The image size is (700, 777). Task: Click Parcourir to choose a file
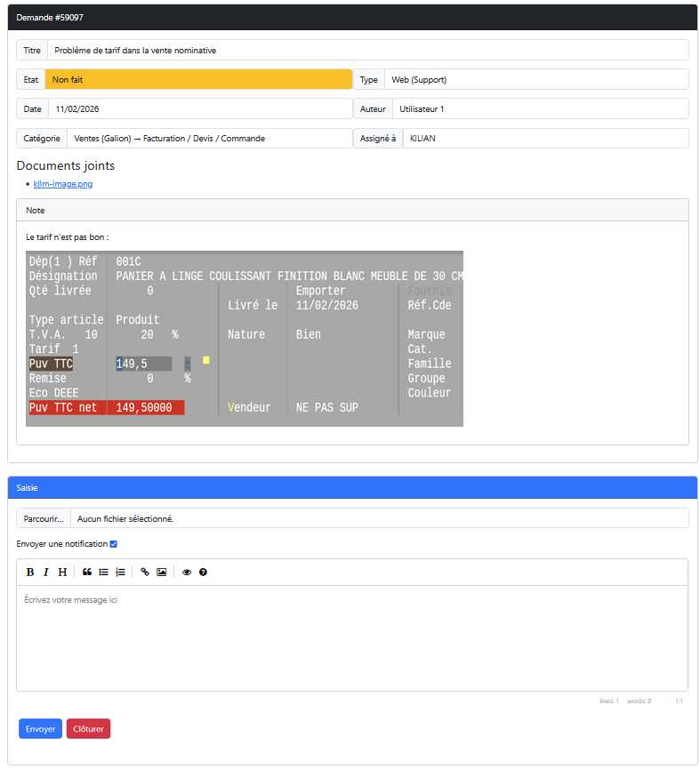pyautogui.click(x=44, y=518)
